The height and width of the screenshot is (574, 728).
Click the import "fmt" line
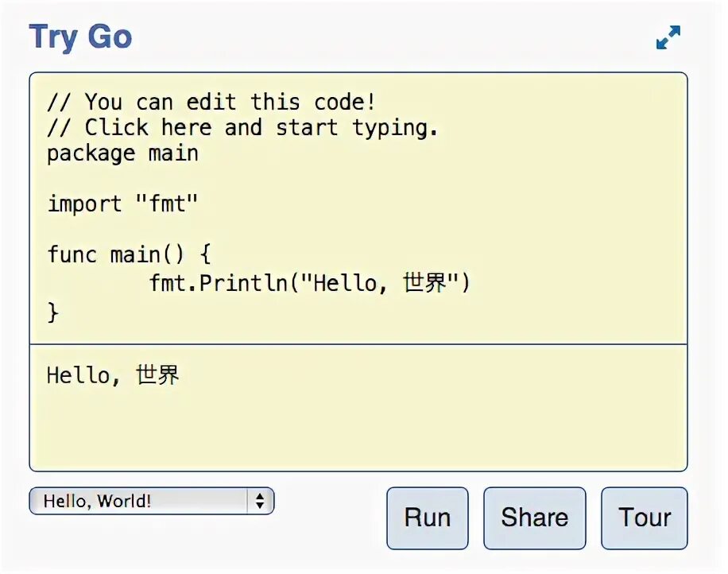point(122,204)
